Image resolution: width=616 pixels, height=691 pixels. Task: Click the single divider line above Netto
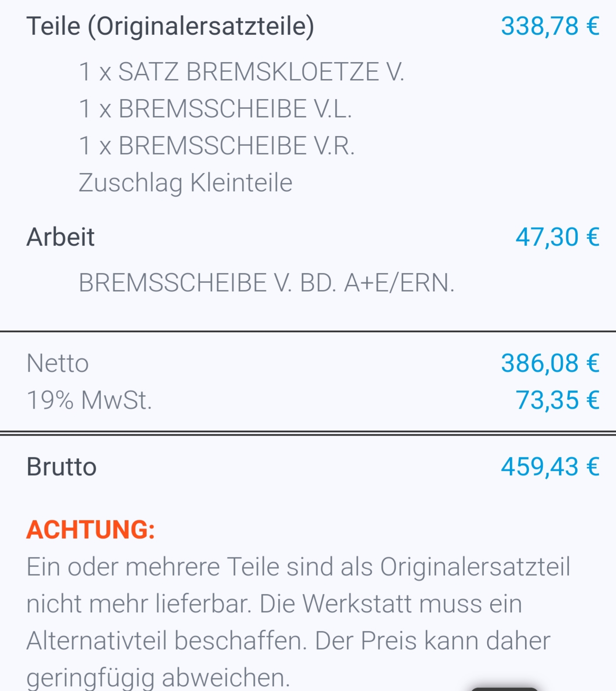(x=308, y=332)
